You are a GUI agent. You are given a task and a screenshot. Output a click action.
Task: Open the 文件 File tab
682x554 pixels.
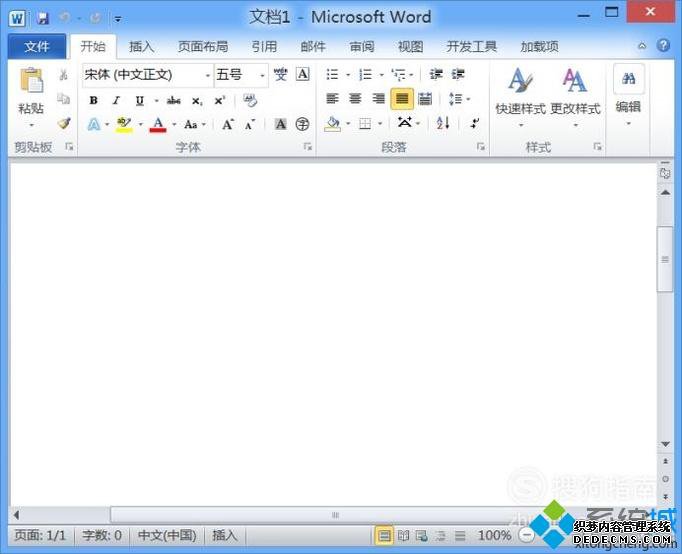[x=37, y=46]
